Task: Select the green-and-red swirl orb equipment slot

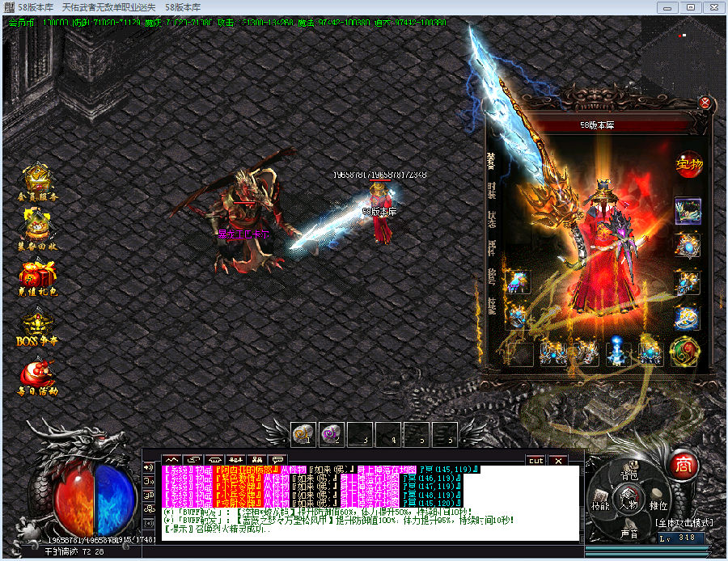Action: [x=684, y=352]
